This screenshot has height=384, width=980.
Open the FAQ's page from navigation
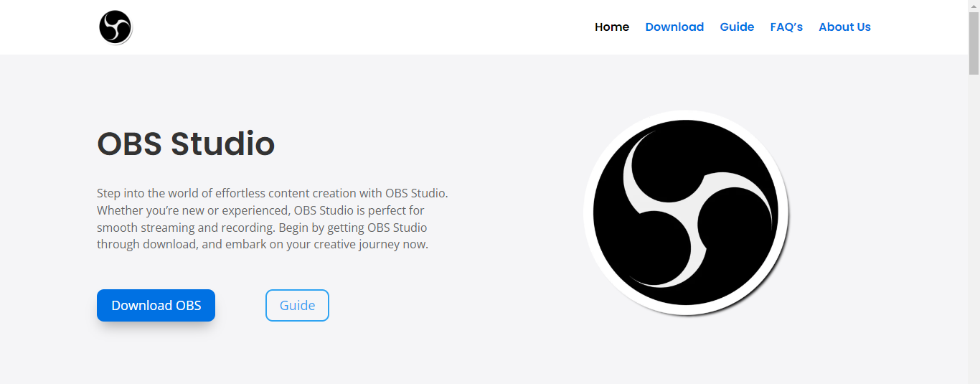tap(786, 27)
